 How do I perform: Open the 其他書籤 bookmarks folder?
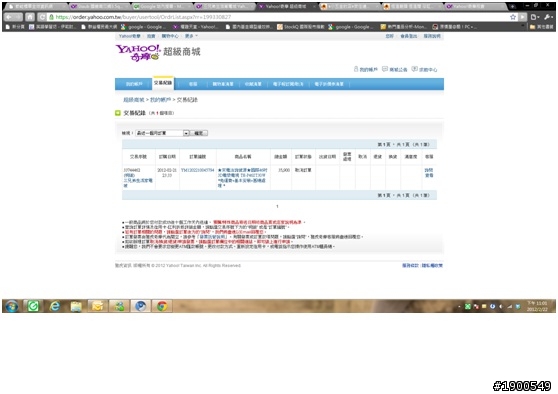pos(542,27)
